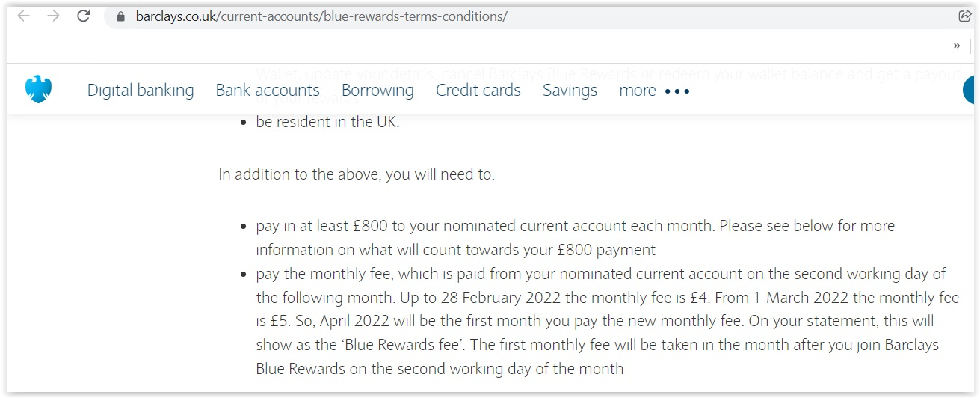Open the Credit cards section

point(478,91)
